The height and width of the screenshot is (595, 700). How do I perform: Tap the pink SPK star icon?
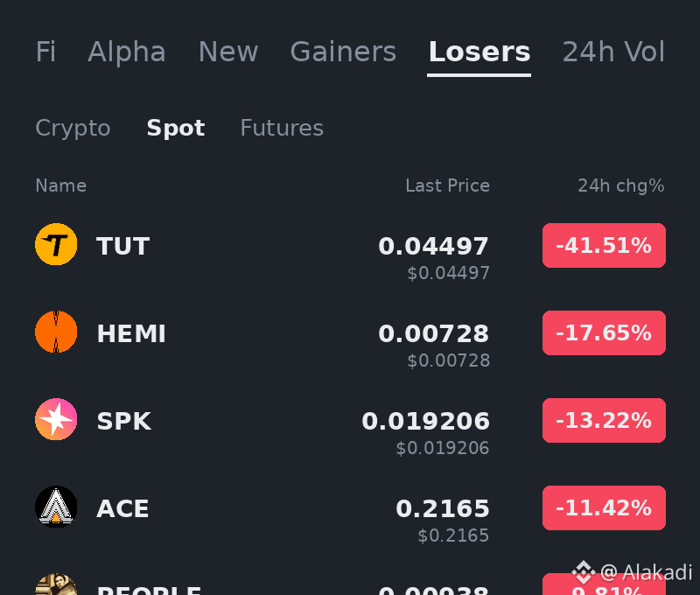point(56,419)
